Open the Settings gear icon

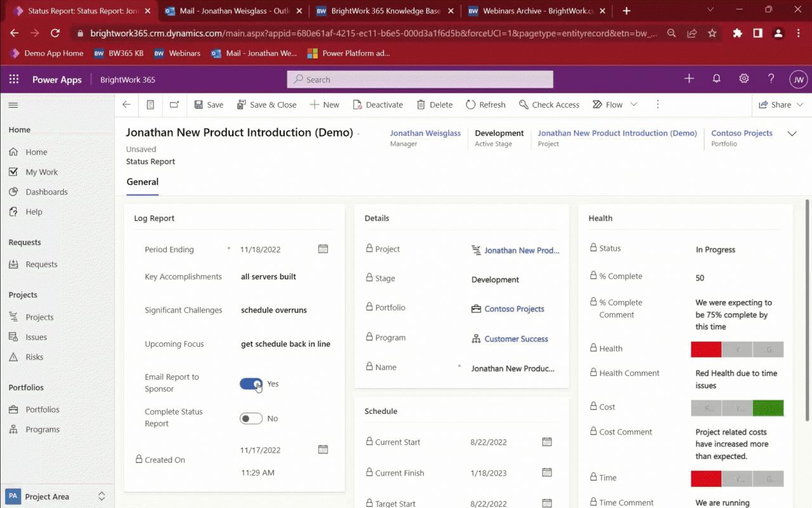pos(743,79)
